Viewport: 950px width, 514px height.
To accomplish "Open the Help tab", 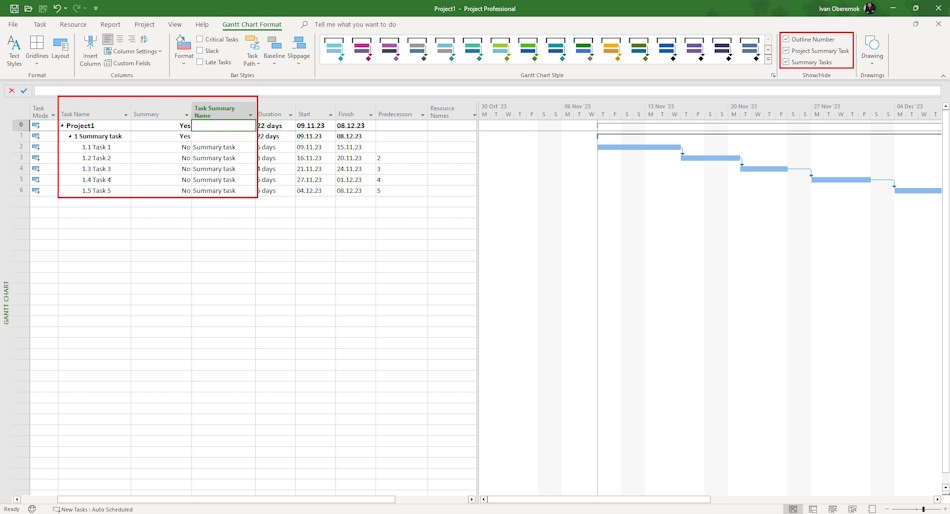I will click(202, 24).
